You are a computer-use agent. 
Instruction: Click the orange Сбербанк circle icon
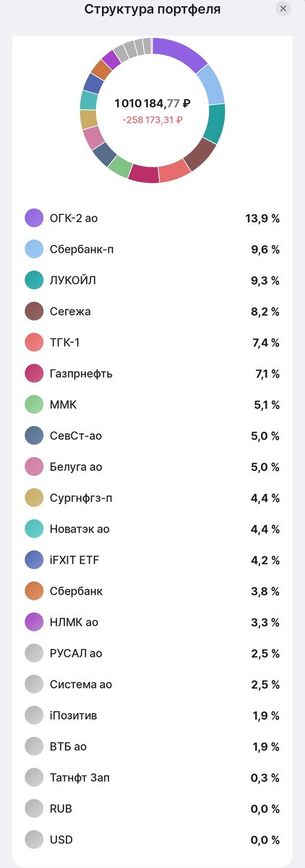point(34,591)
